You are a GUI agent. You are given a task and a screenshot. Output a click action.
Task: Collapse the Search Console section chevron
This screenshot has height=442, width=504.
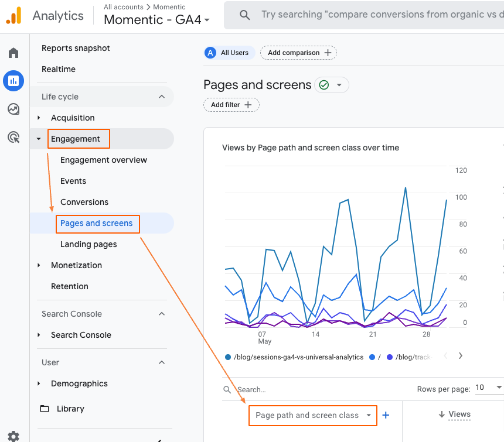[x=162, y=314]
